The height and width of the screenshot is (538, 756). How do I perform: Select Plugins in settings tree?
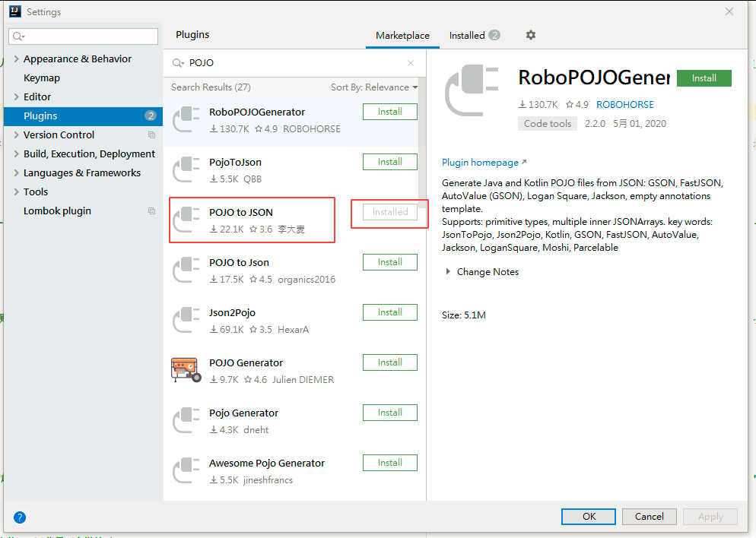click(83, 116)
